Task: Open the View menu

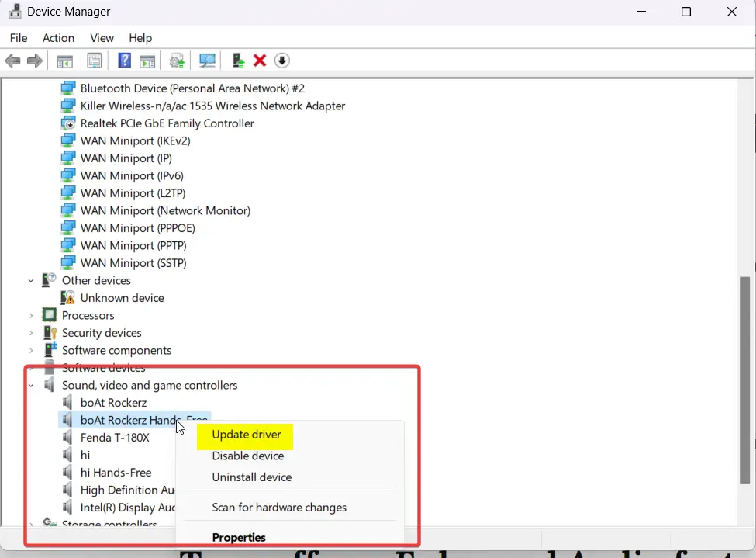Action: click(x=102, y=38)
